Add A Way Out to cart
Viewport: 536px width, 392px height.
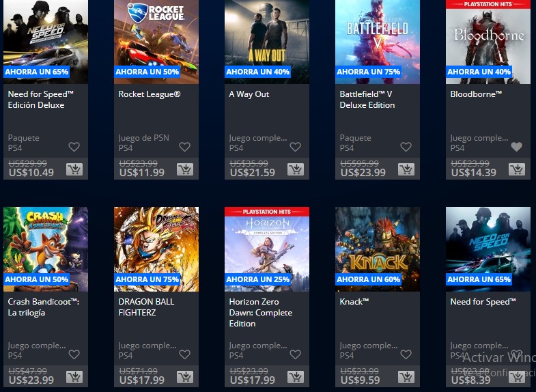point(295,170)
